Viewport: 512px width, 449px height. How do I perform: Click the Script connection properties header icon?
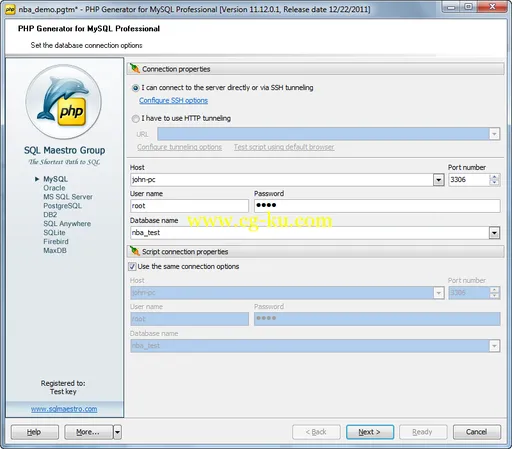[135, 251]
